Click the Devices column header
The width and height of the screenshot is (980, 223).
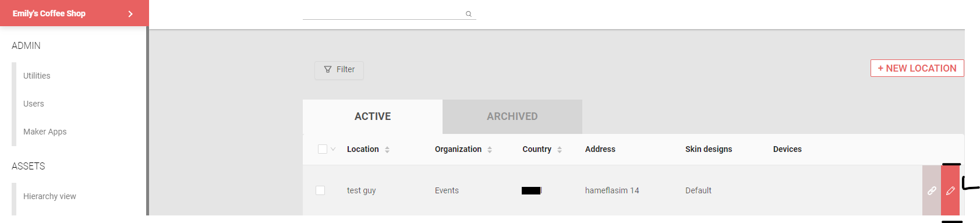click(787, 149)
